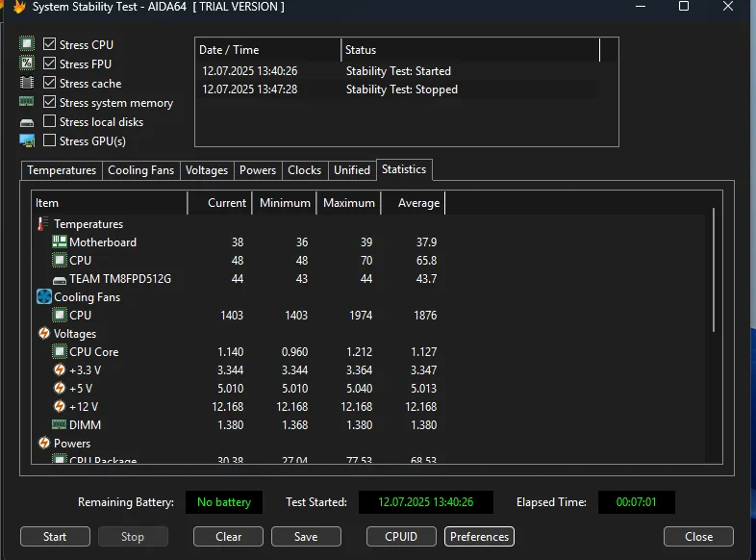Click the Save button
The width and height of the screenshot is (756, 560).
coord(306,536)
